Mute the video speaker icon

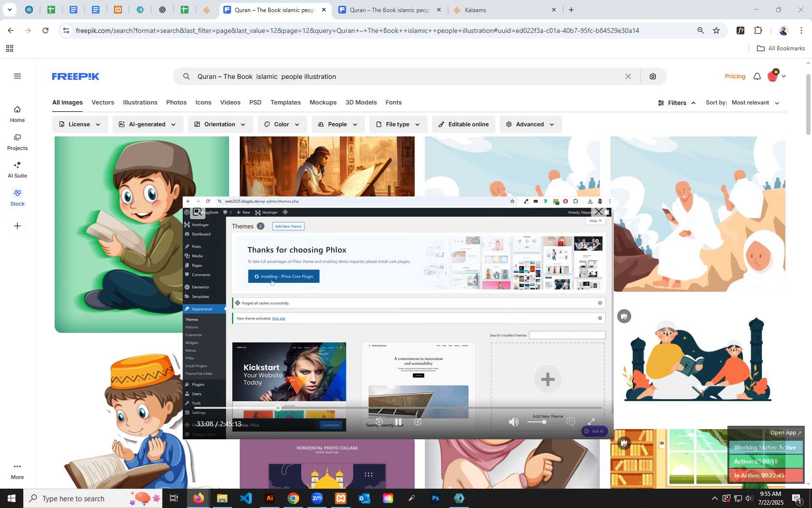(x=514, y=422)
